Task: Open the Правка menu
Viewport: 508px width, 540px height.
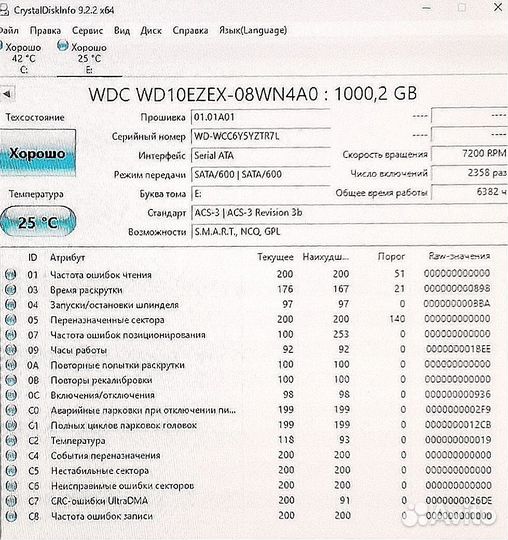Action: 45,30
